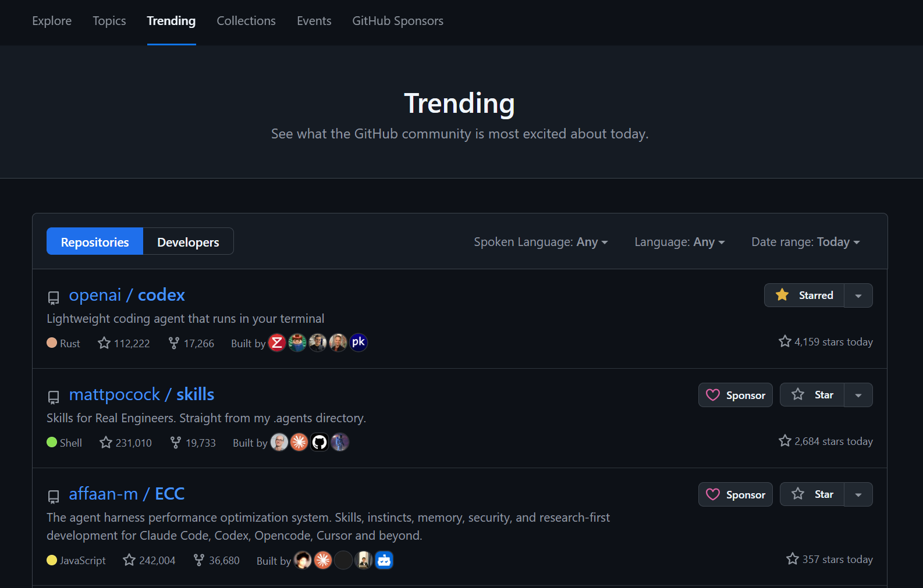
Task: Go to the Topics tab
Action: pyautogui.click(x=109, y=21)
